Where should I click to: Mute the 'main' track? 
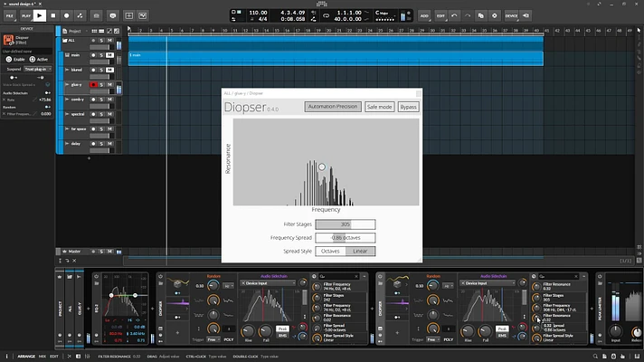click(109, 55)
